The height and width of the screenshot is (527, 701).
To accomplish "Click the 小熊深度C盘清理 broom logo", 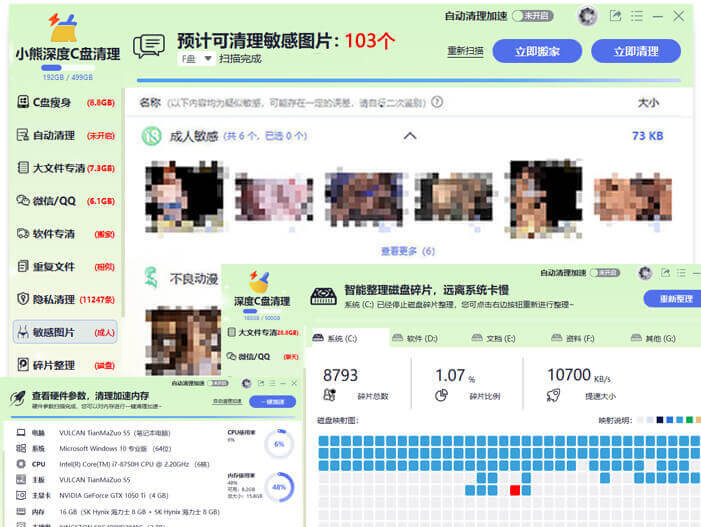I will [63, 28].
